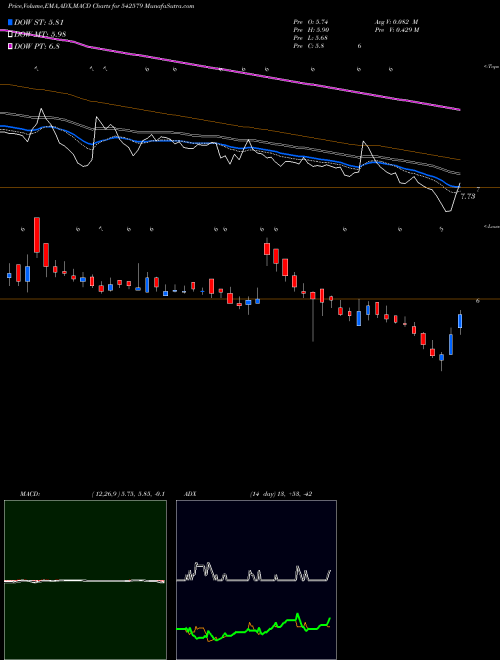
Task: Select the 'DOW PT: 6.8' legend label
Action: (x=37, y=46)
